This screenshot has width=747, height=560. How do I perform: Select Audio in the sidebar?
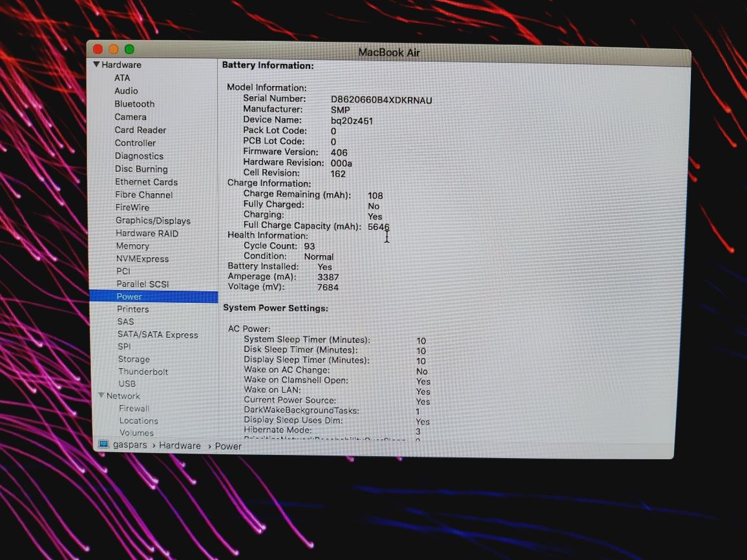(x=126, y=90)
